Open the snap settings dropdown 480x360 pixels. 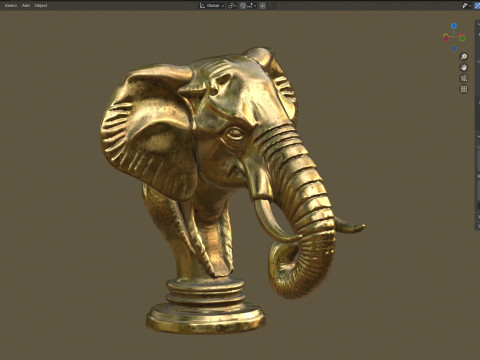click(251, 6)
